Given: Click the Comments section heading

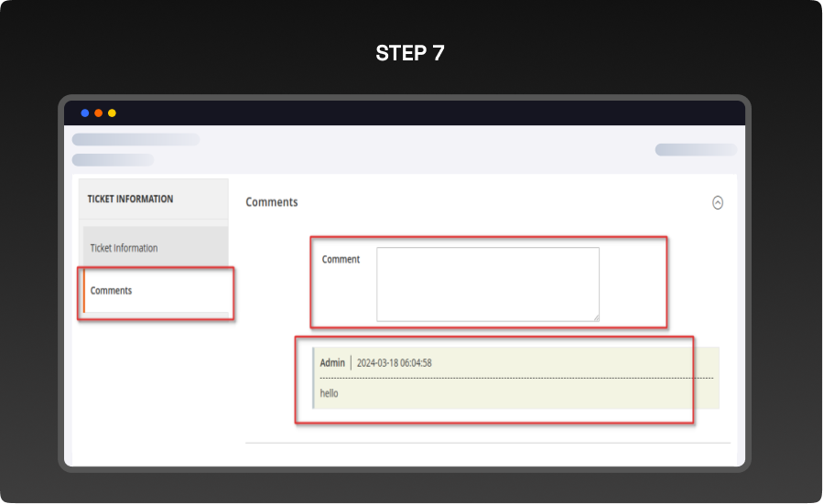Looking at the screenshot, I should point(272,202).
